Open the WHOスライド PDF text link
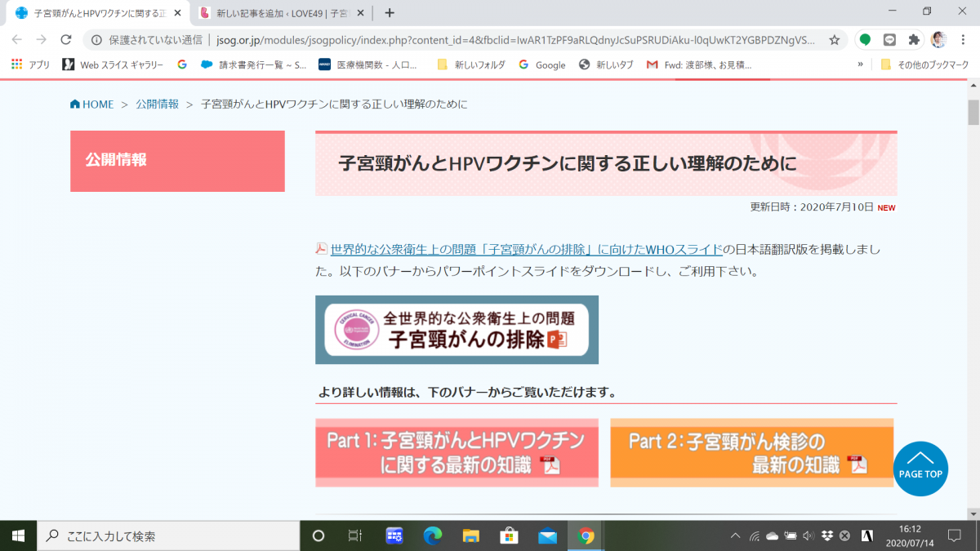980x551 pixels. click(527, 249)
